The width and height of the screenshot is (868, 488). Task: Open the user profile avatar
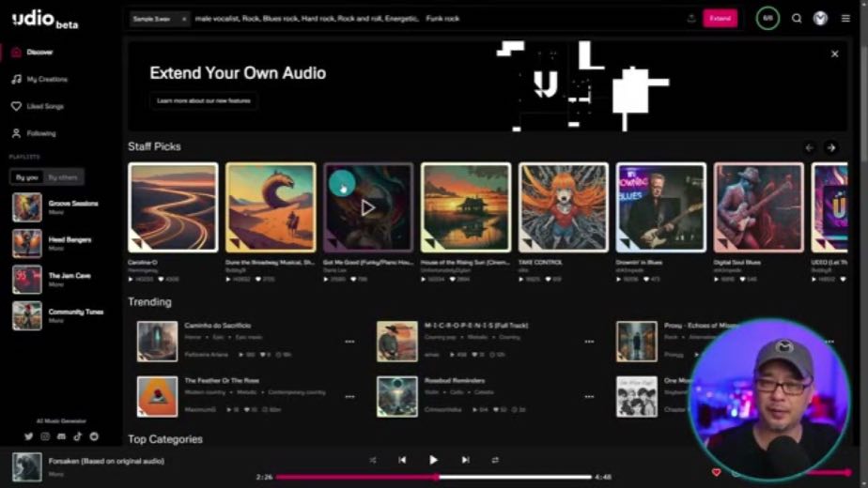click(820, 18)
